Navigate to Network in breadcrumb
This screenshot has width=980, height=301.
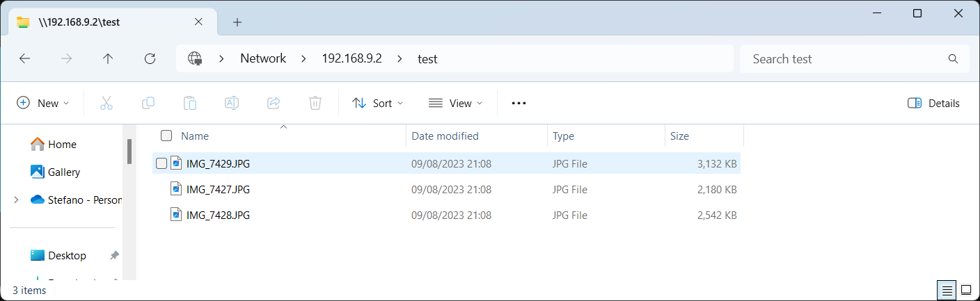(x=263, y=59)
